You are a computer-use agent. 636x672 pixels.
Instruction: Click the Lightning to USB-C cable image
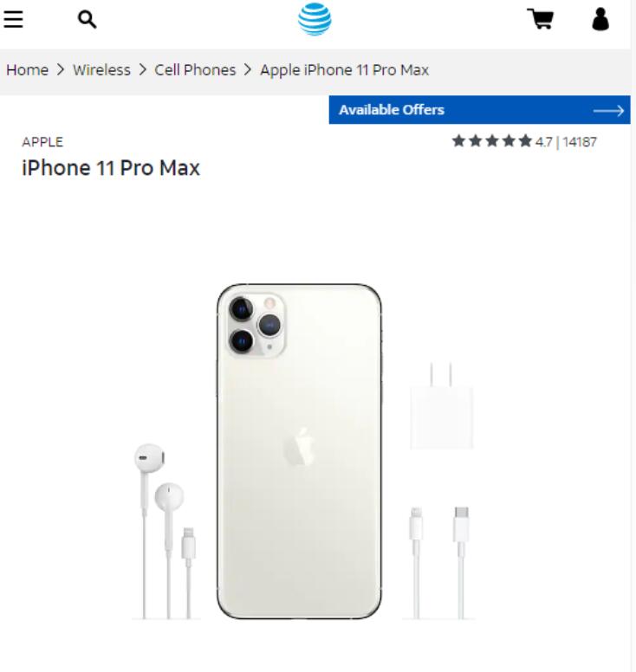coord(439,563)
